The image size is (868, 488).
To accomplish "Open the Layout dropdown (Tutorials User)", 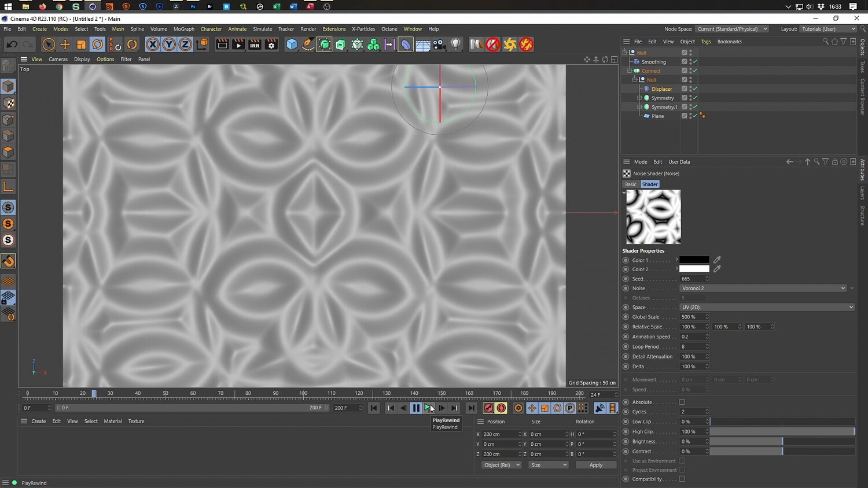I will pyautogui.click(x=828, y=29).
